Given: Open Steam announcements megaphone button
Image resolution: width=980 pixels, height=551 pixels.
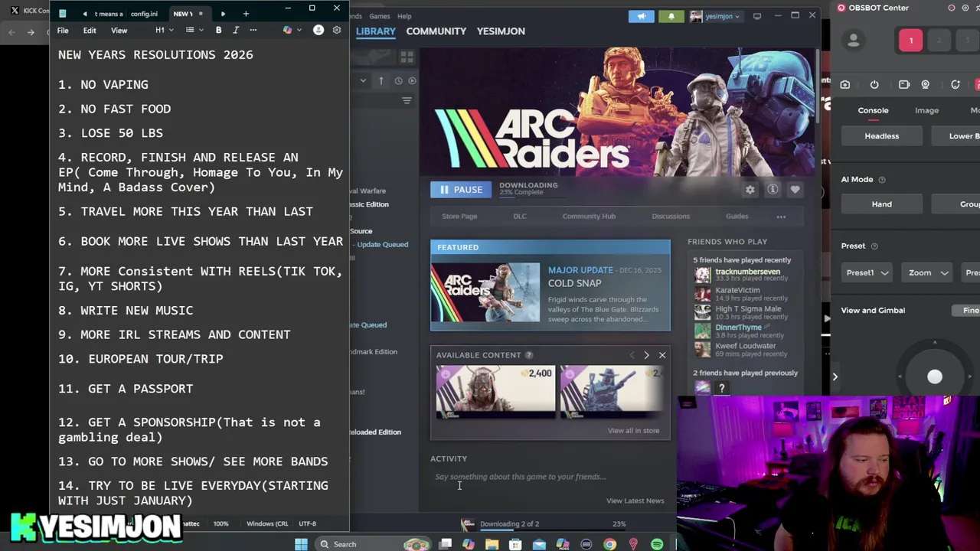Looking at the screenshot, I should 642,16.
